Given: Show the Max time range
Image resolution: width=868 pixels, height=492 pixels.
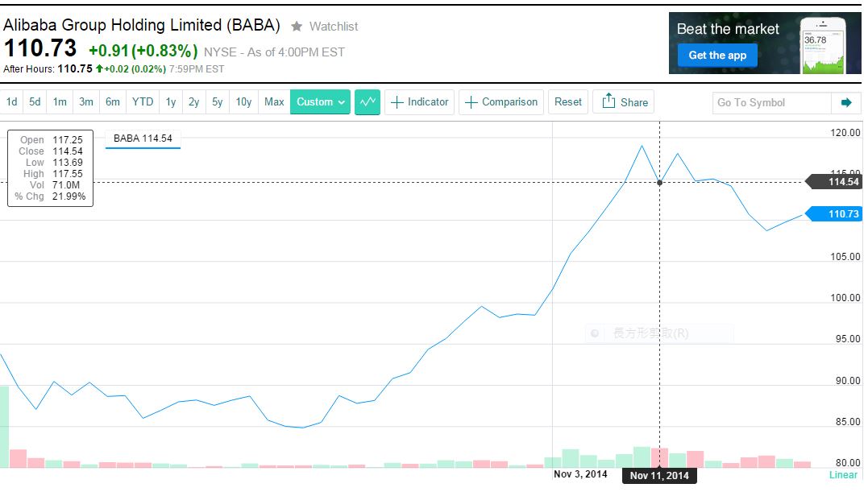Looking at the screenshot, I should [274, 101].
